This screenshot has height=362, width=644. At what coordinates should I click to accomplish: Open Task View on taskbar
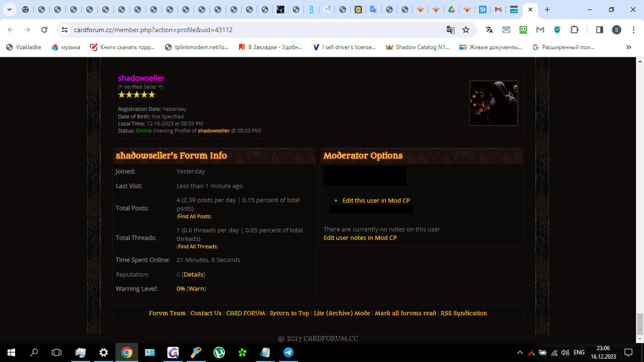[x=57, y=352]
